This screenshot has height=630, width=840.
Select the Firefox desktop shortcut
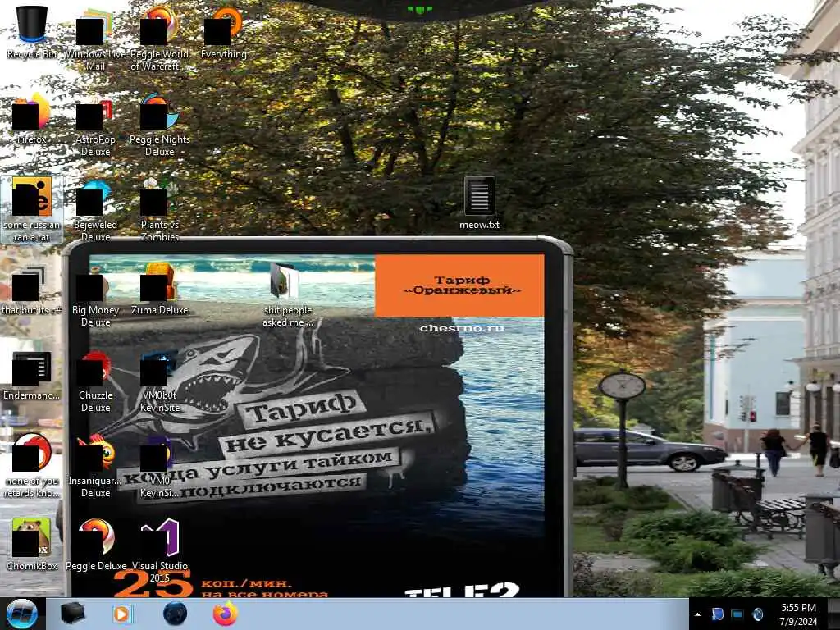[32, 118]
